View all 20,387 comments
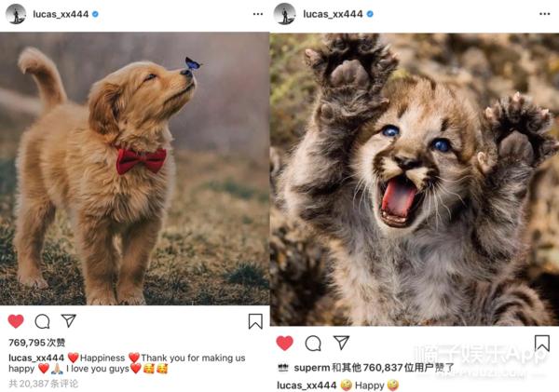 (x=44, y=384)
